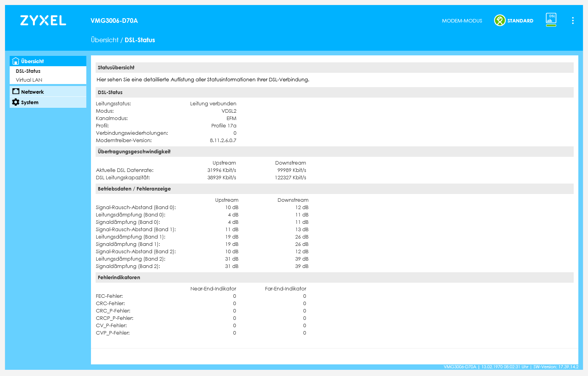
Task: Click the STANDARD mode label
Action: pos(520,21)
